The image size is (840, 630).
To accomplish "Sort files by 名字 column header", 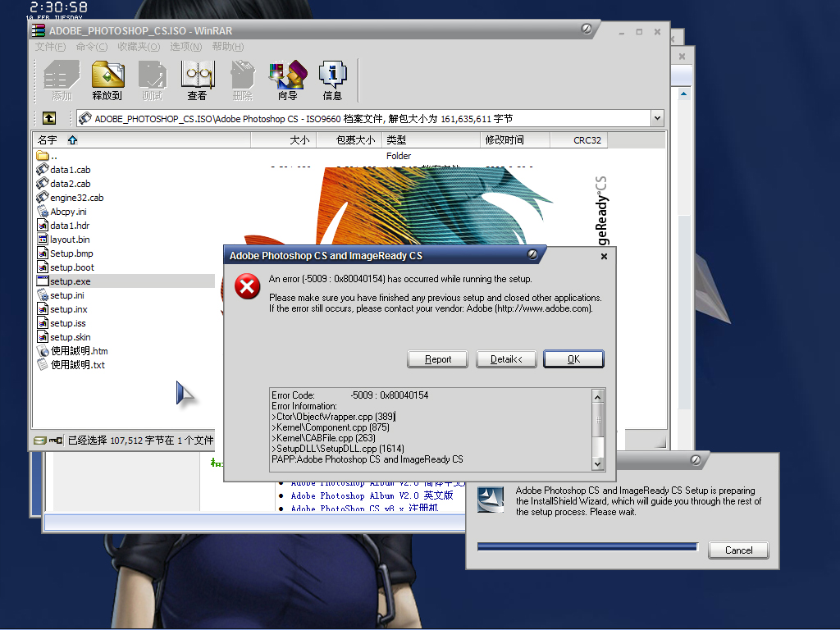I will tap(141, 139).
